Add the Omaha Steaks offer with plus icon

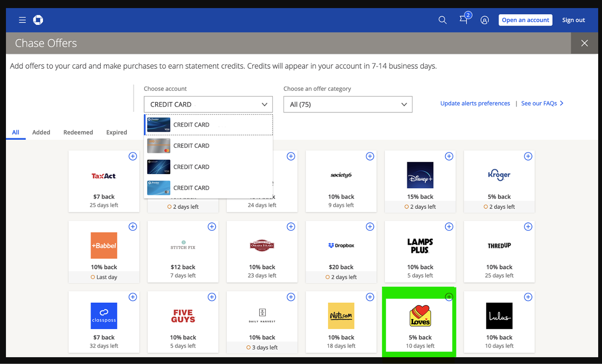291,227
